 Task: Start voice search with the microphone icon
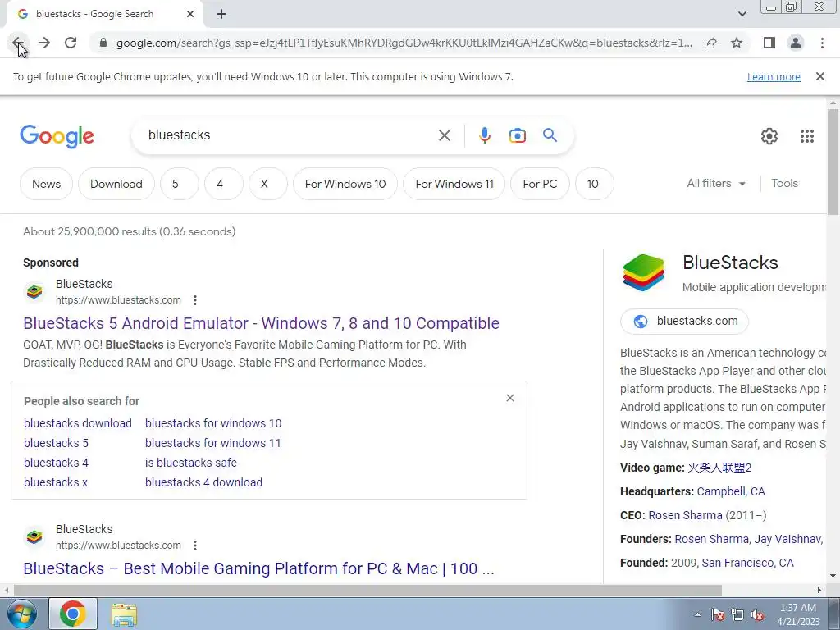tap(484, 135)
